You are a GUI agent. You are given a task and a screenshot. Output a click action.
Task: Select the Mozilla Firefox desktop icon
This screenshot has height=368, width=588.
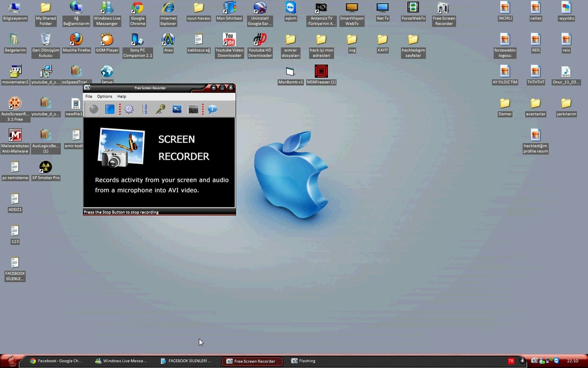coord(76,43)
